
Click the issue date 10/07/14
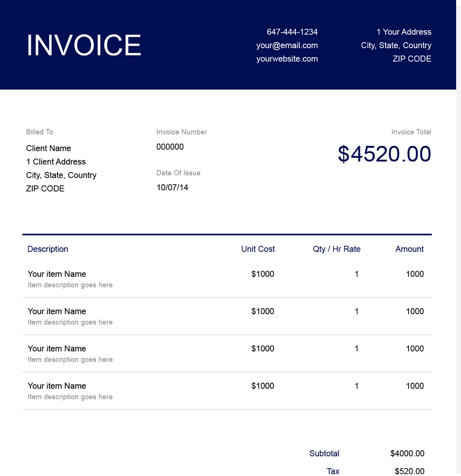172,187
